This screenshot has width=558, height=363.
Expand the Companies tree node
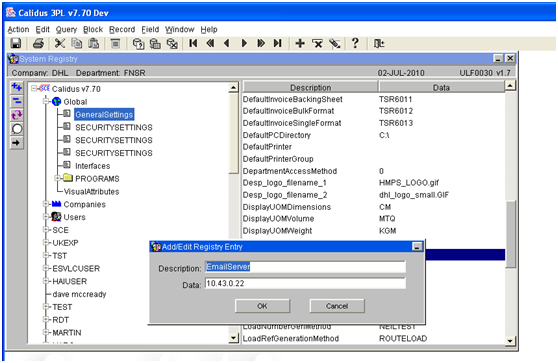46,204
